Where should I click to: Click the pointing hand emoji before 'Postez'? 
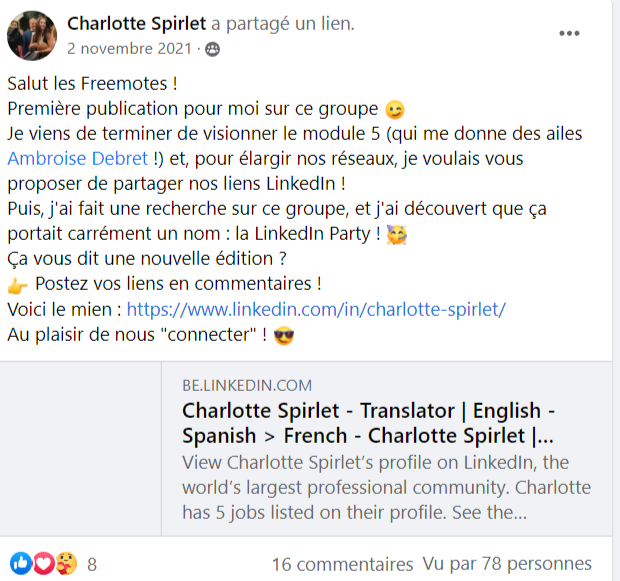(x=18, y=284)
